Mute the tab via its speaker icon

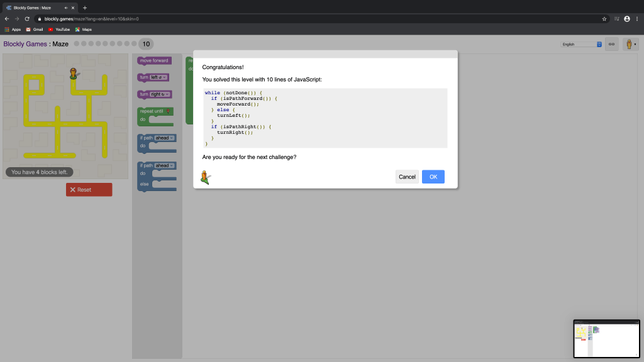pos(65,8)
